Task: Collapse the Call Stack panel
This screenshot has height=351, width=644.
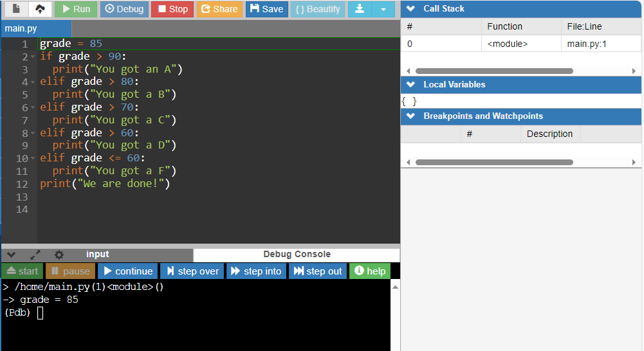Action: tap(411, 9)
